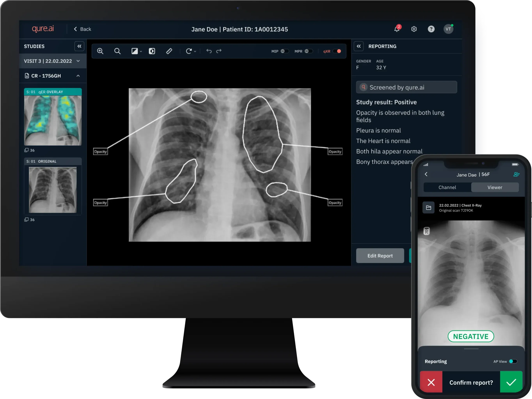Disable the qXR overlay toggle
This screenshot has width=532, height=399.
click(x=338, y=51)
